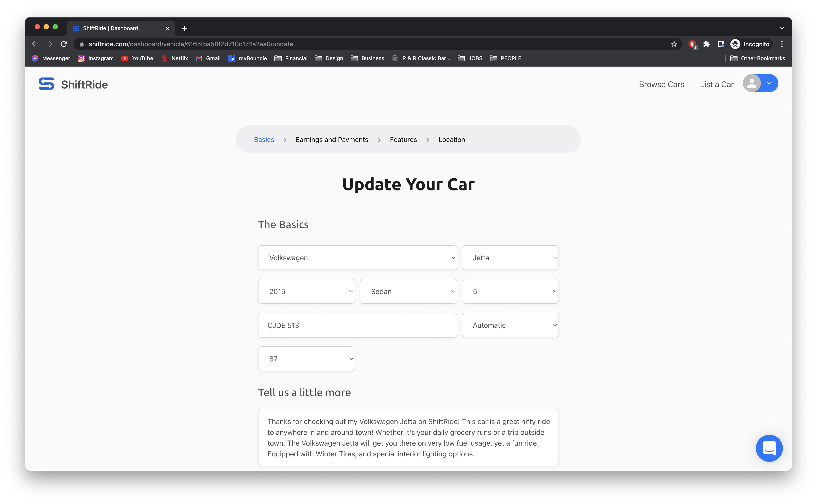
Task: Open the Financial bookmarks folder
Action: [x=291, y=58]
